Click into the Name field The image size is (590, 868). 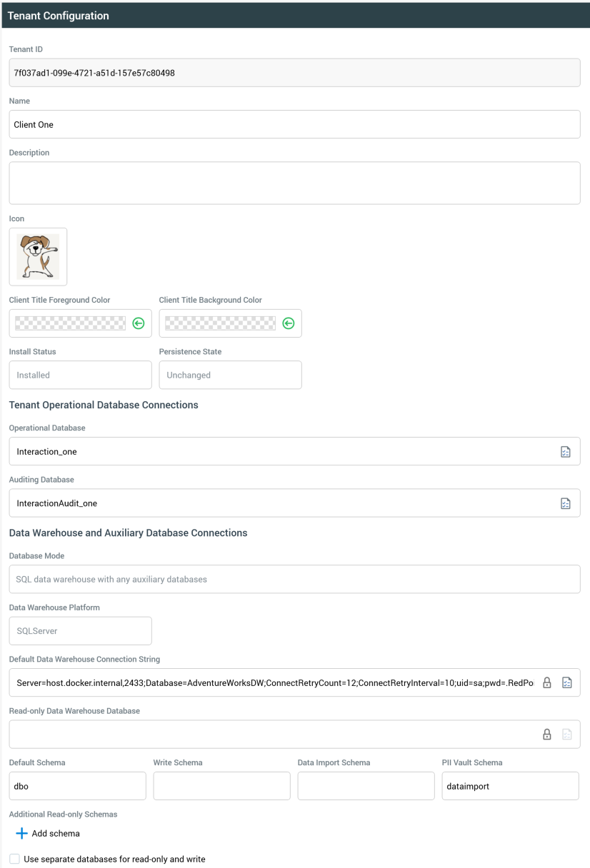coord(294,124)
